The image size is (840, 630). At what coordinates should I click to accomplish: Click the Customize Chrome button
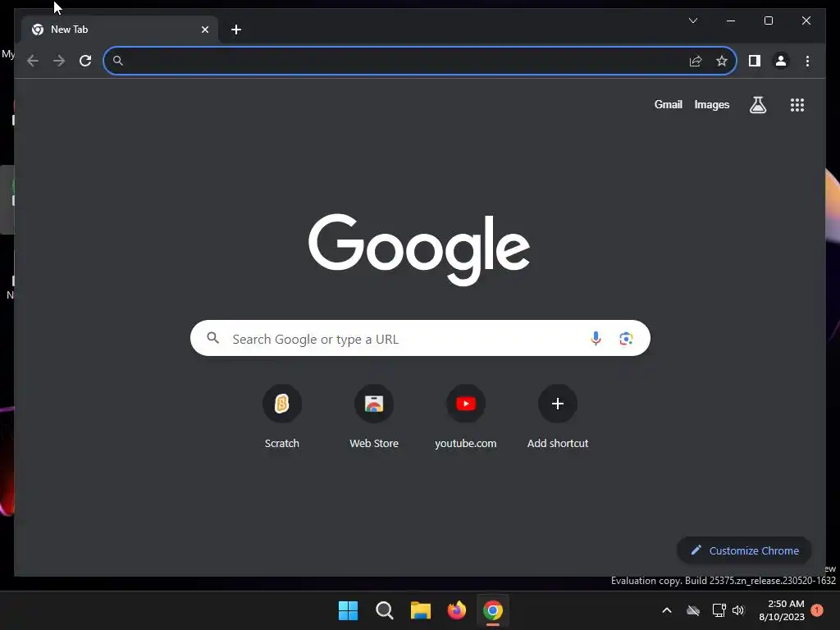[x=744, y=550]
